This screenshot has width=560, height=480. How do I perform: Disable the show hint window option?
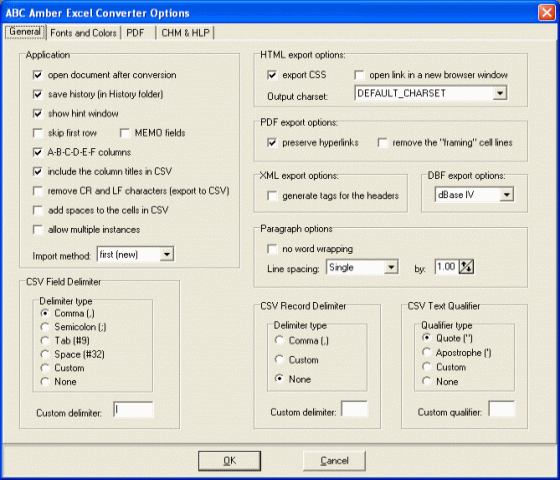[38, 114]
